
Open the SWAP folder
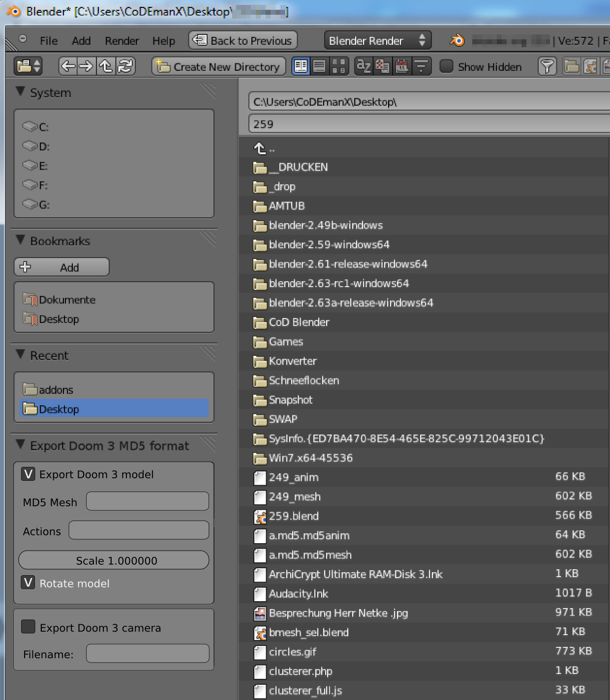(x=424, y=419)
